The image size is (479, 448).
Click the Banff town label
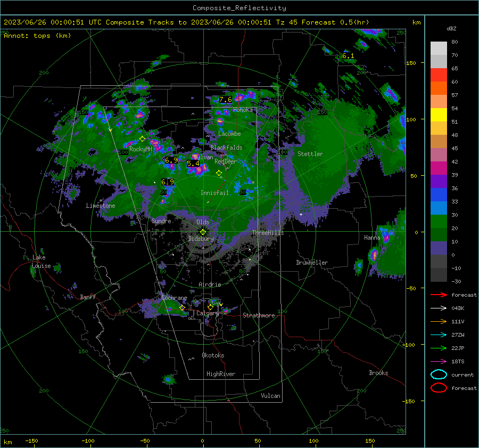(88, 297)
